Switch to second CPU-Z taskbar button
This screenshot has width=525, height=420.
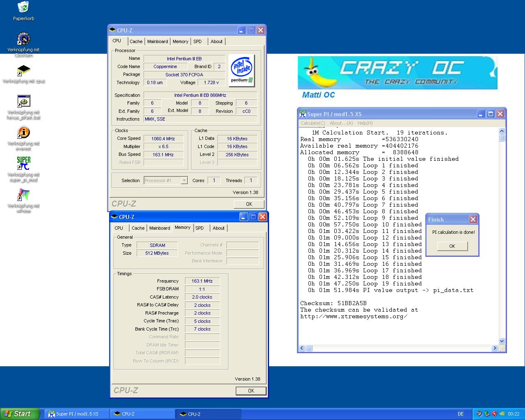coord(208,414)
